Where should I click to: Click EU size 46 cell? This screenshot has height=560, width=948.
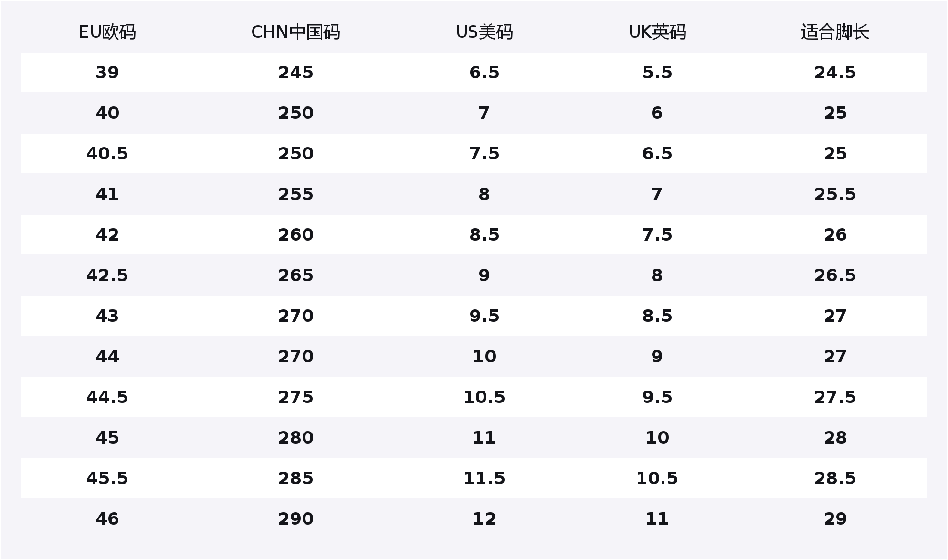[x=107, y=519]
